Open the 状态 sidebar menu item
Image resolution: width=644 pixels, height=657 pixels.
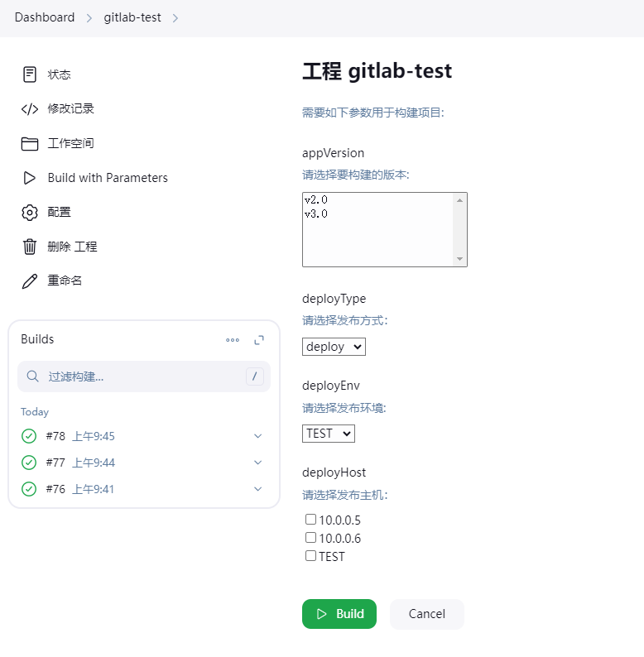coord(59,74)
